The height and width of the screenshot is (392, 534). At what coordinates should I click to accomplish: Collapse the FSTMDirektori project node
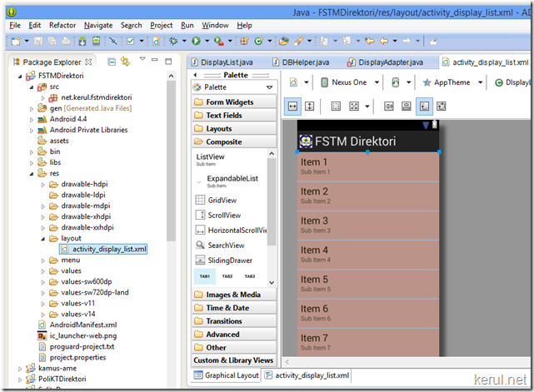pos(20,77)
